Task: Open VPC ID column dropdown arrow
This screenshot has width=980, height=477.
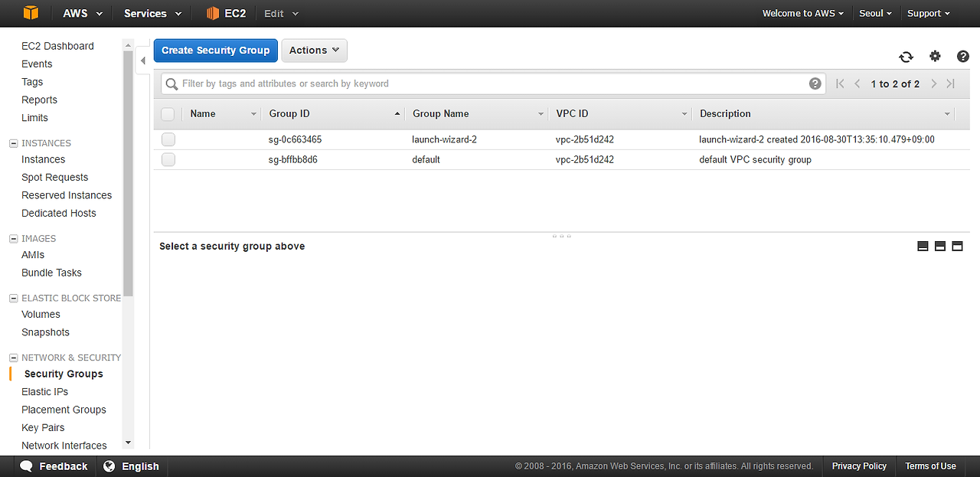Action: pyautogui.click(x=684, y=114)
